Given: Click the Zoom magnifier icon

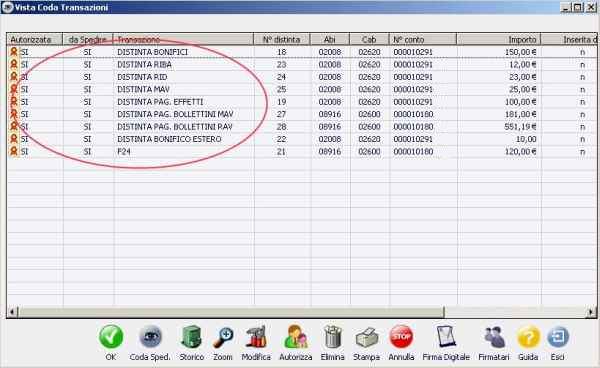Looking at the screenshot, I should click(x=223, y=337).
